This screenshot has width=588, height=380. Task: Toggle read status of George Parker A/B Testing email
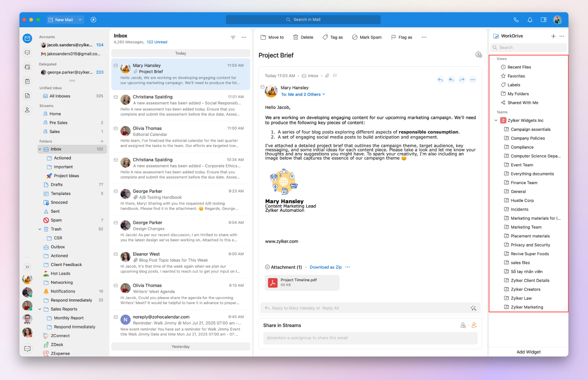(x=116, y=191)
